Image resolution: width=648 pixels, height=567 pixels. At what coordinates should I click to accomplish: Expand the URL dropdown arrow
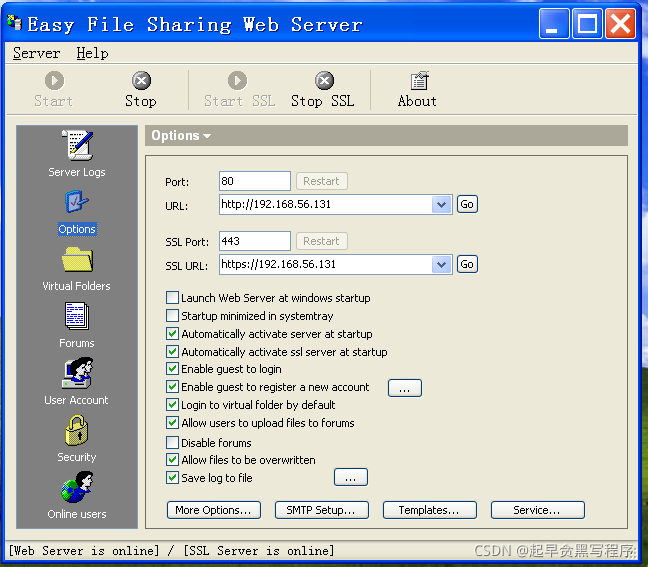[x=441, y=205]
